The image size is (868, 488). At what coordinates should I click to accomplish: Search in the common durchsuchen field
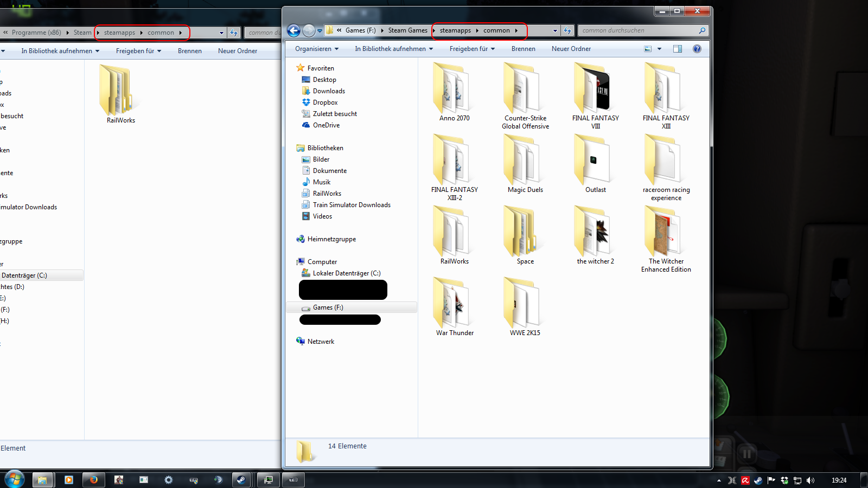pos(643,30)
